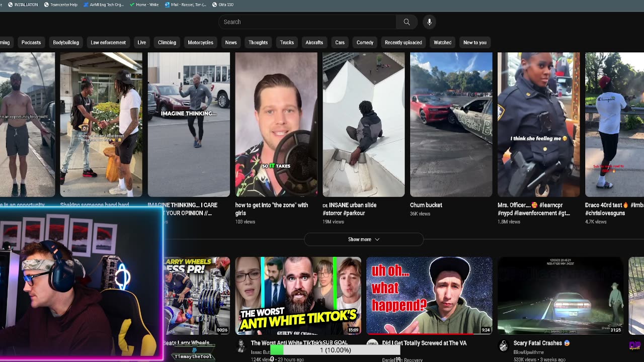The width and height of the screenshot is (644, 362).
Task: Click the '1.8M views' text
Action: coord(509,222)
